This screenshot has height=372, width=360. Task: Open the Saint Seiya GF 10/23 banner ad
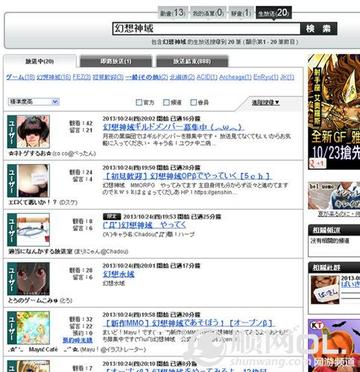coord(334,112)
